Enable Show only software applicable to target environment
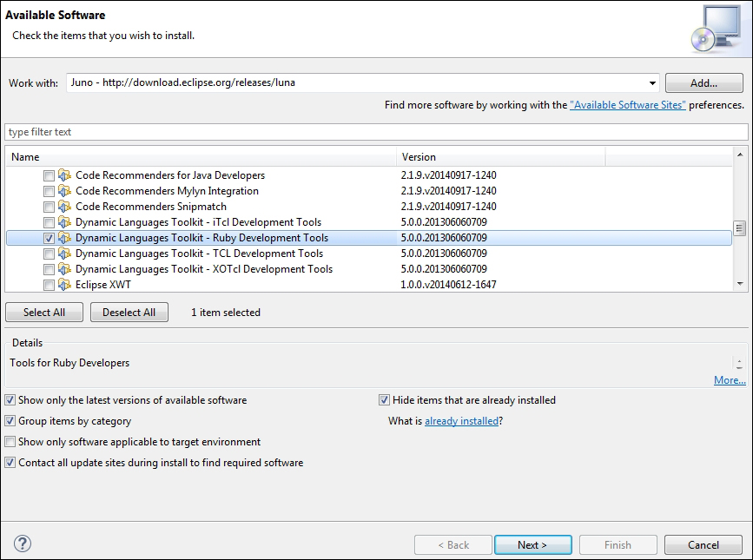Screen dimensions: 753x560 tap(10, 442)
